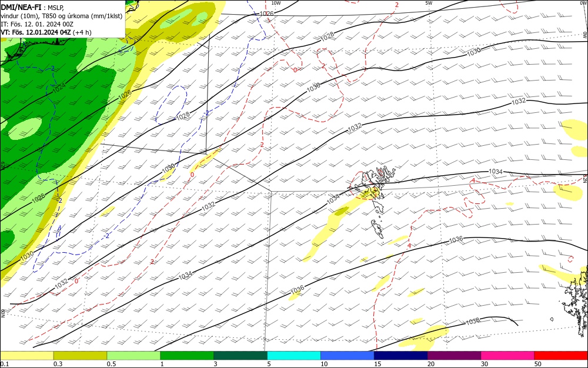This screenshot has height=368, width=588.
Task: Select the dark green 3–5 legend band
Action: pos(240,356)
